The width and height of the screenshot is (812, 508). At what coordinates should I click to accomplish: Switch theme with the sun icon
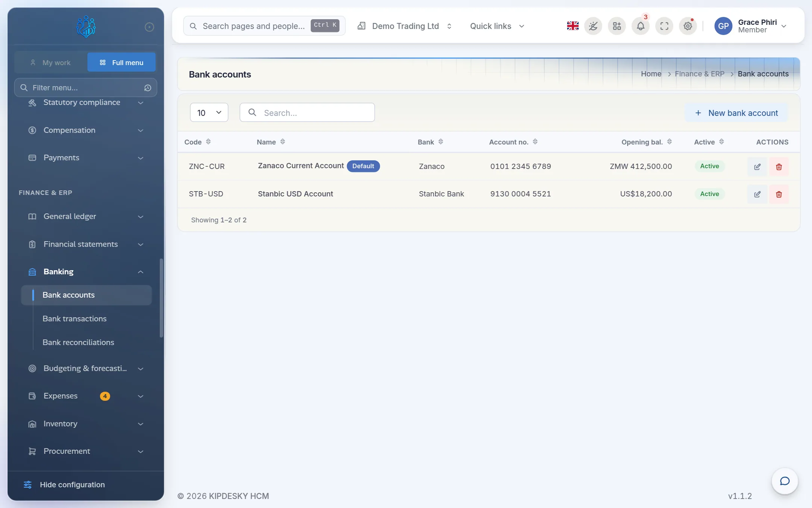pos(593,26)
